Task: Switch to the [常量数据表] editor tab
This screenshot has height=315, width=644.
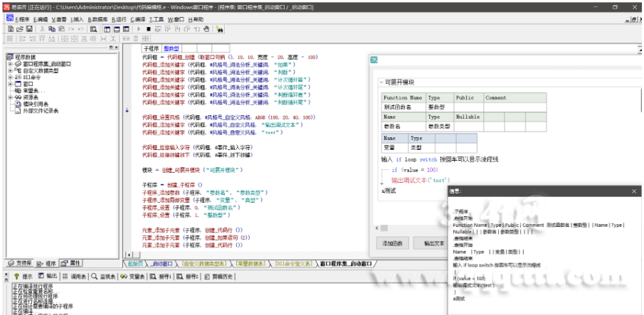Action: pyautogui.click(x=250, y=263)
